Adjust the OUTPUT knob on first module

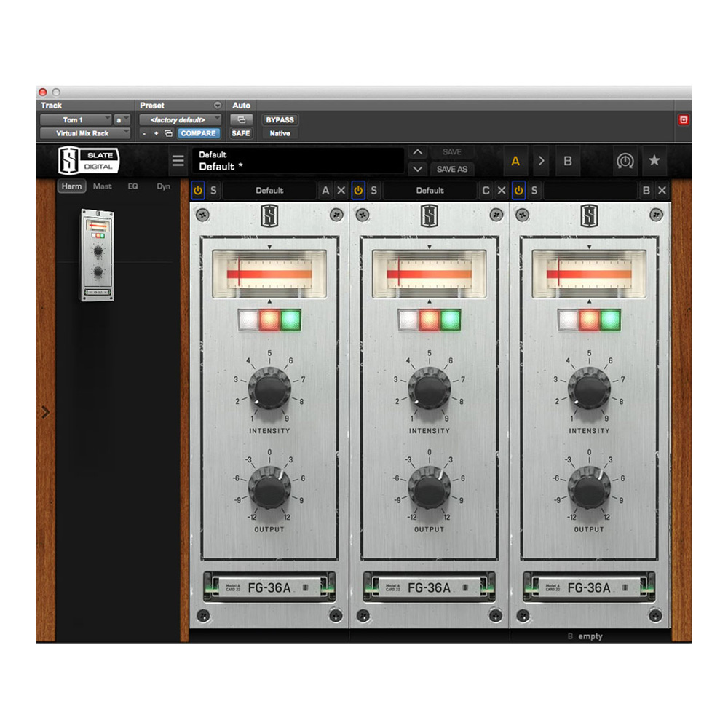click(x=270, y=488)
